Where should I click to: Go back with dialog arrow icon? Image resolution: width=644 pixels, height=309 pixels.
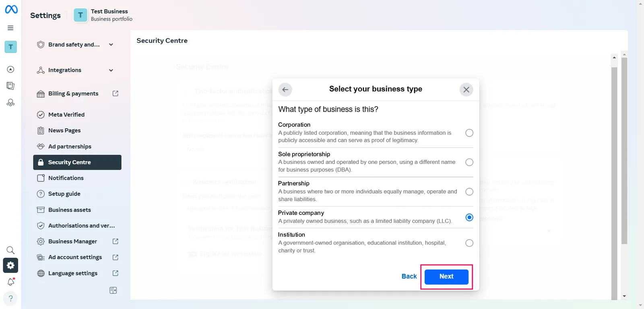[285, 90]
